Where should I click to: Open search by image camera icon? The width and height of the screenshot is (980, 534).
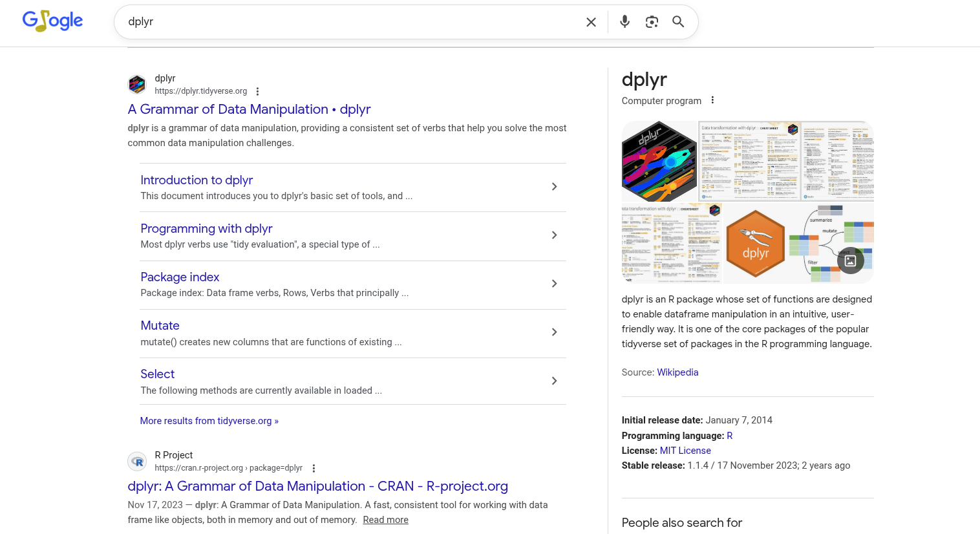tap(652, 22)
